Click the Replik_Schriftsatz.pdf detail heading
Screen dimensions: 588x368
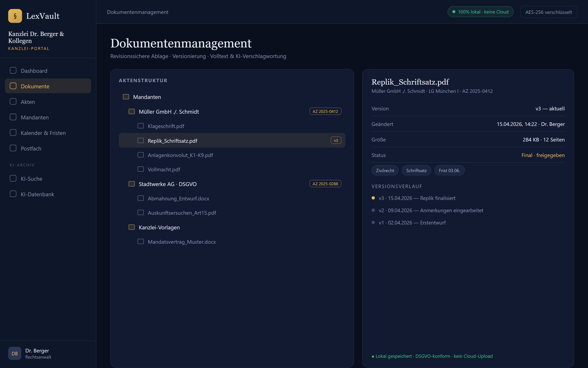point(410,82)
